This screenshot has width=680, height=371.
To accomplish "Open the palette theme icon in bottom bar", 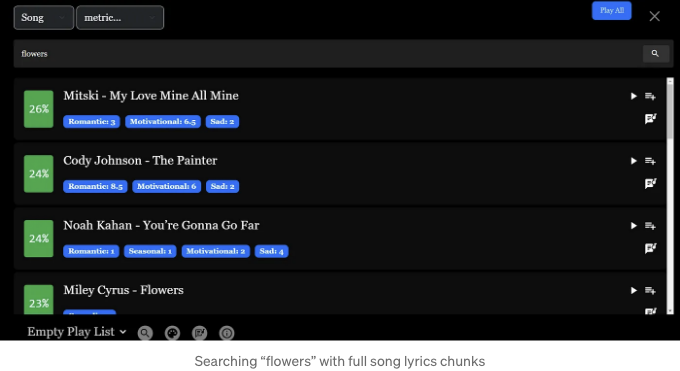I will (172, 333).
